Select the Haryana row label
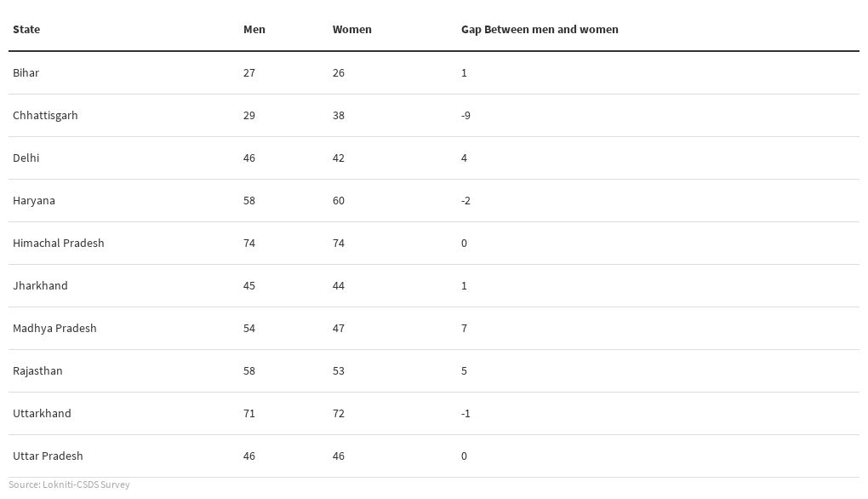This screenshot has width=868, height=499. pos(34,200)
